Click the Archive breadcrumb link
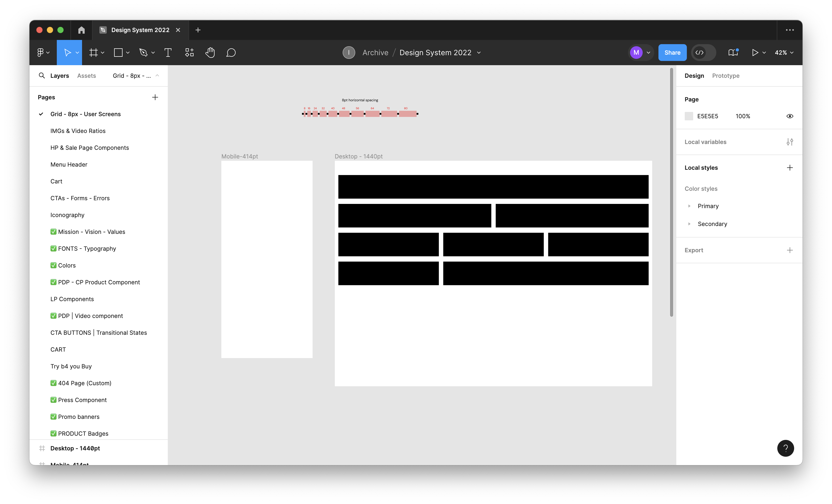Viewport: 832px width, 504px height. tap(375, 52)
